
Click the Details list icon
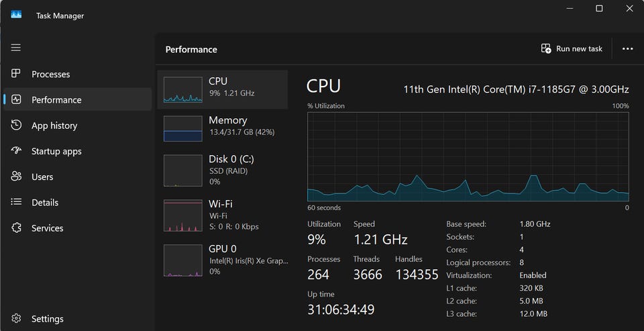(16, 202)
